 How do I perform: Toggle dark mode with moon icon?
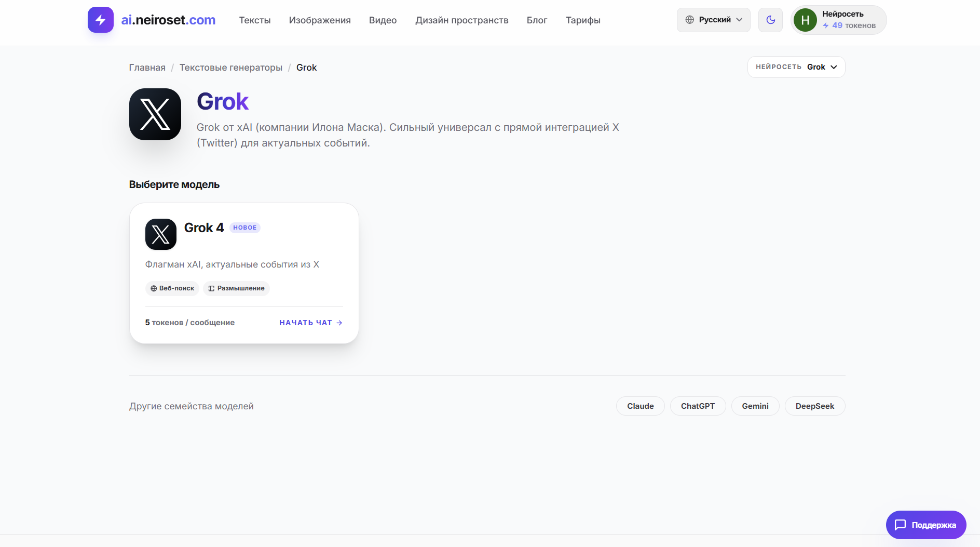(x=770, y=20)
